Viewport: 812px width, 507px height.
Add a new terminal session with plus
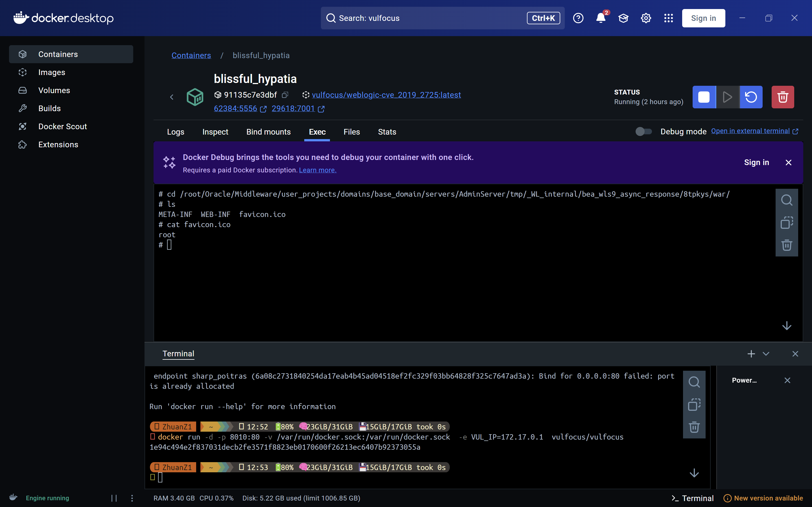point(751,354)
